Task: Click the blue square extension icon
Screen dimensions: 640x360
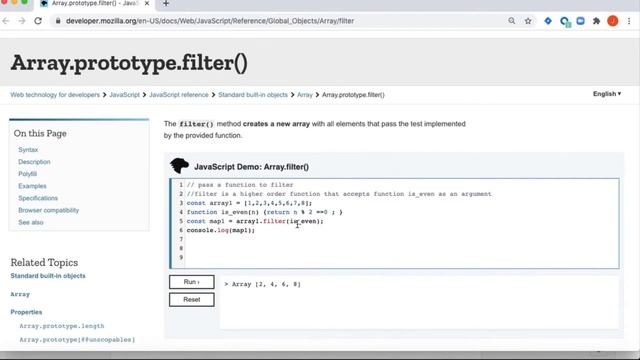Action: [580, 21]
